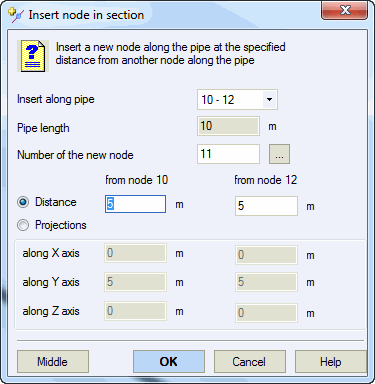375x384 pixels.
Task: Click the Middle button
Action: tap(53, 362)
